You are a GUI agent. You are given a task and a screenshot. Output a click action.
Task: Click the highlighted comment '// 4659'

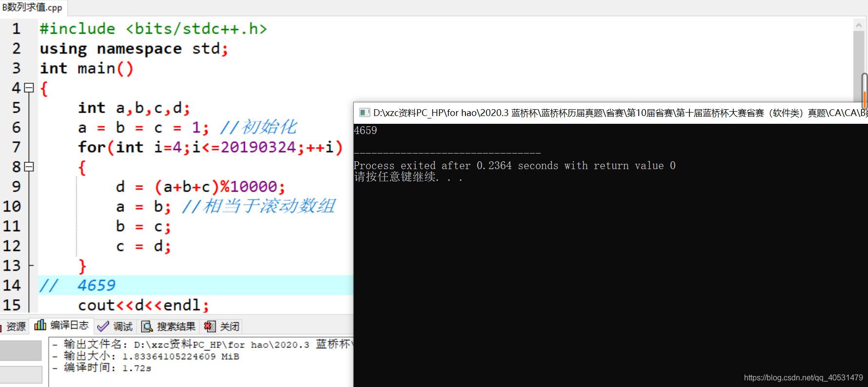coord(77,285)
